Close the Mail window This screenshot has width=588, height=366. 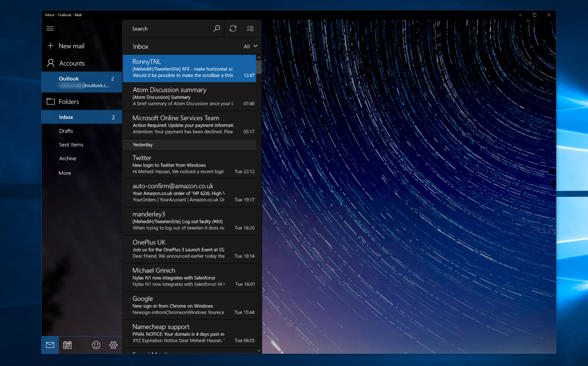tap(549, 15)
